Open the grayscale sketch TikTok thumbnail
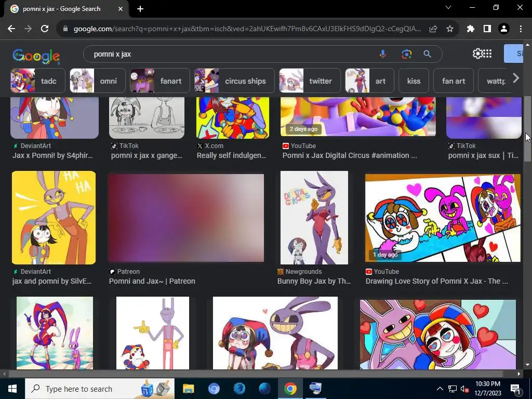 [147, 118]
